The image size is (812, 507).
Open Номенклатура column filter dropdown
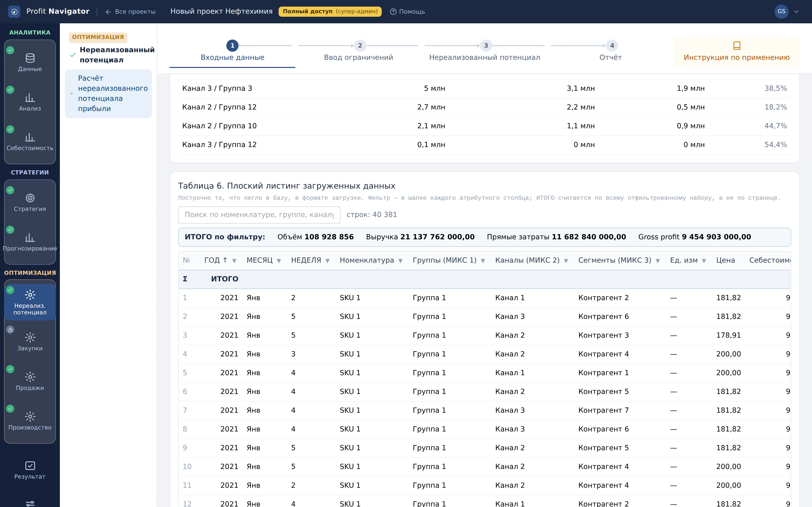400,261
